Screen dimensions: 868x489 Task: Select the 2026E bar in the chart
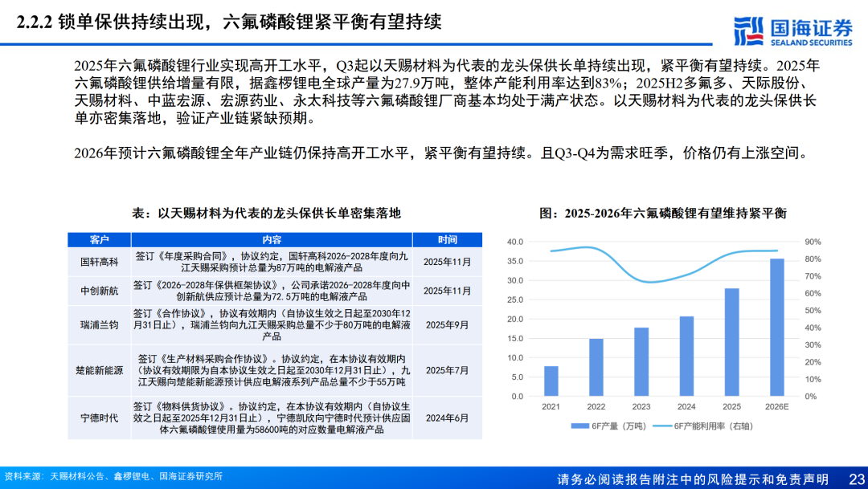pyautogui.click(x=777, y=327)
